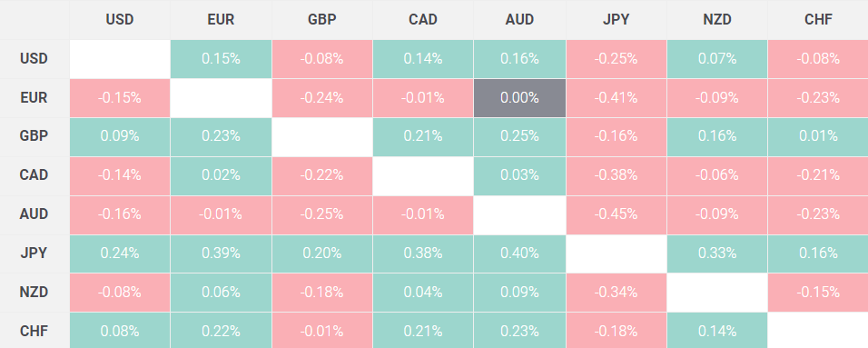Click the NZD row label
Screen dimensions: 868x348
35,292
